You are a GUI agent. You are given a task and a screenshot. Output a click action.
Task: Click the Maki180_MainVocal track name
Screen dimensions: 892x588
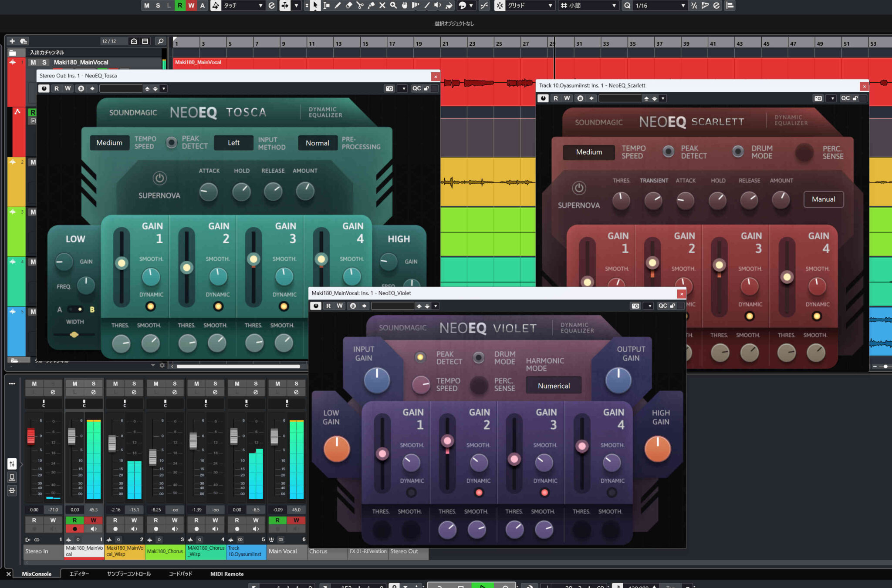[x=81, y=62]
